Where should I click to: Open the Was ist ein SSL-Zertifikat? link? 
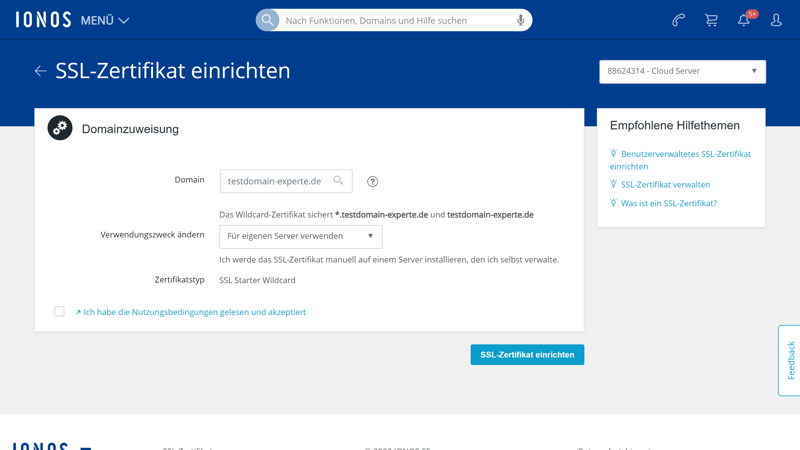(x=668, y=203)
